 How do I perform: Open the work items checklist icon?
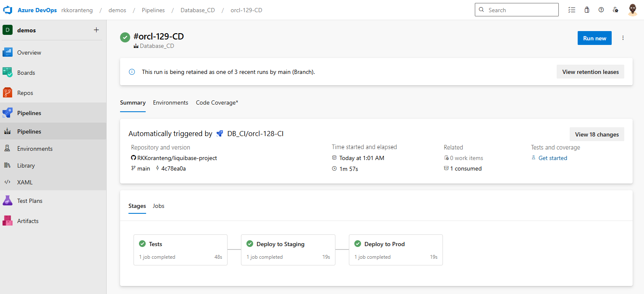click(571, 10)
